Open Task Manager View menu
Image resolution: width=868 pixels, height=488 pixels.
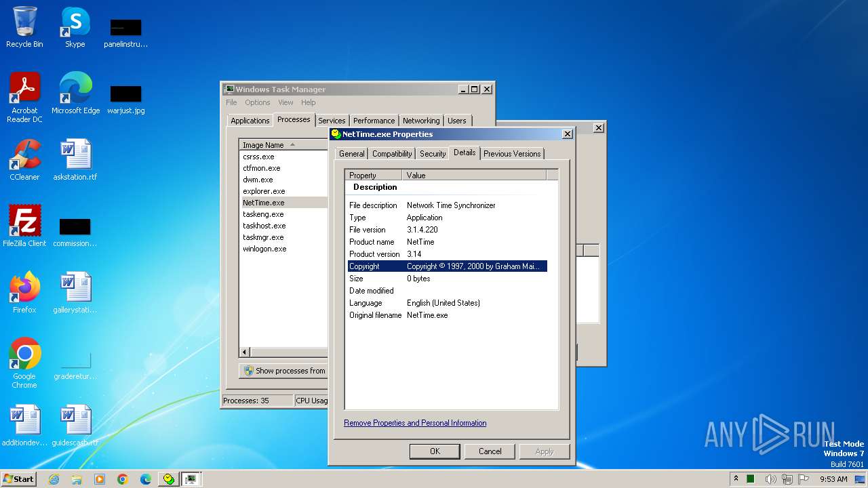[285, 102]
